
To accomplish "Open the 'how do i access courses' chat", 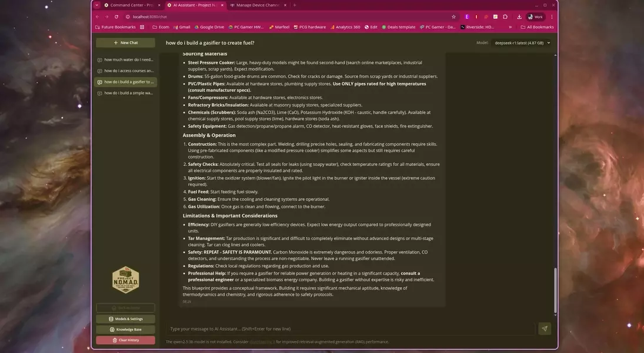I will pyautogui.click(x=125, y=71).
